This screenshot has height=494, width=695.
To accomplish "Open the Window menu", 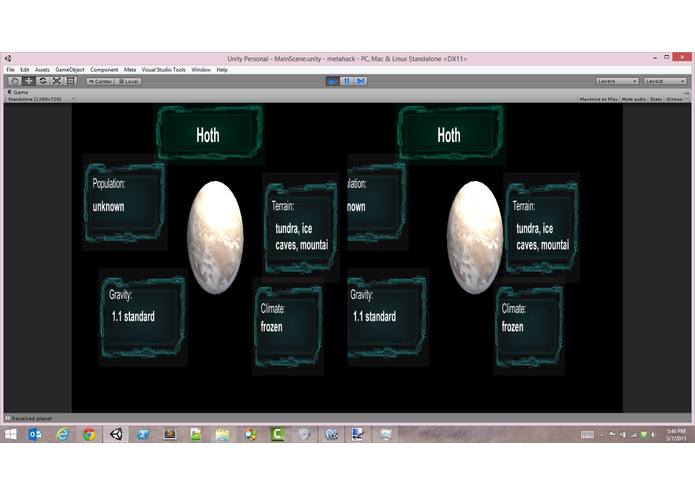I will 201,70.
